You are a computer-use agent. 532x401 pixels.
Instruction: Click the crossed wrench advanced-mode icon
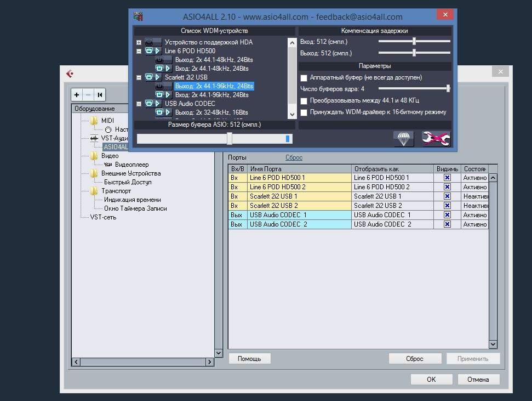[x=436, y=139]
